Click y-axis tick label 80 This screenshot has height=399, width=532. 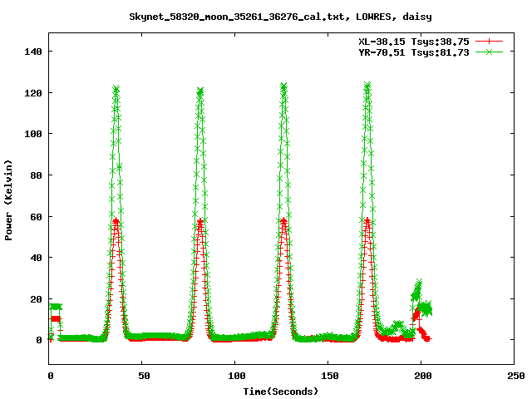tap(36, 175)
